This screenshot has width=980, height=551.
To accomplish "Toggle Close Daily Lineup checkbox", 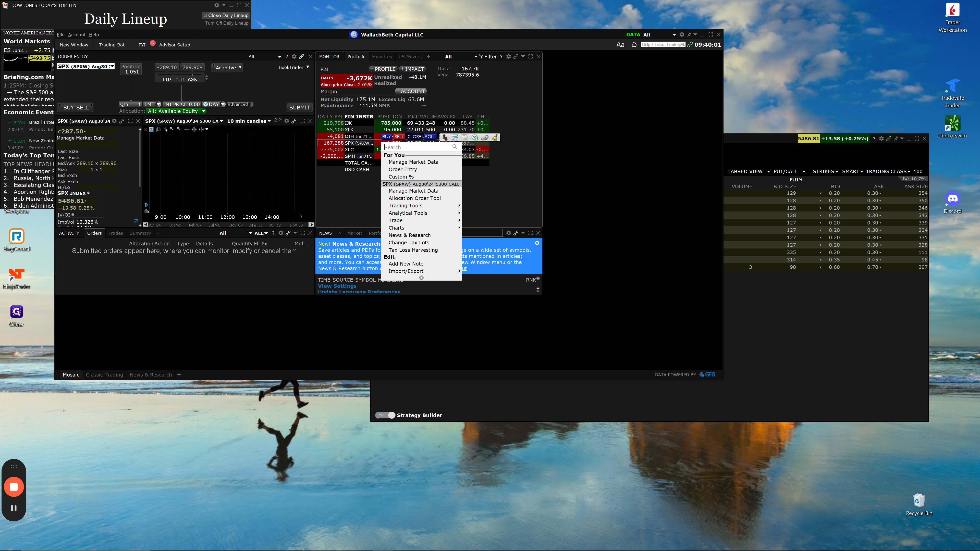I will pos(205,15).
